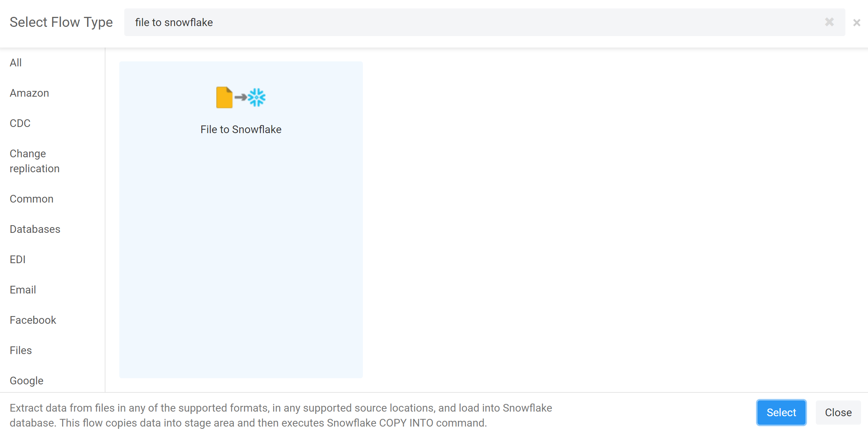
Task: Open the CDC category
Action: click(x=20, y=123)
